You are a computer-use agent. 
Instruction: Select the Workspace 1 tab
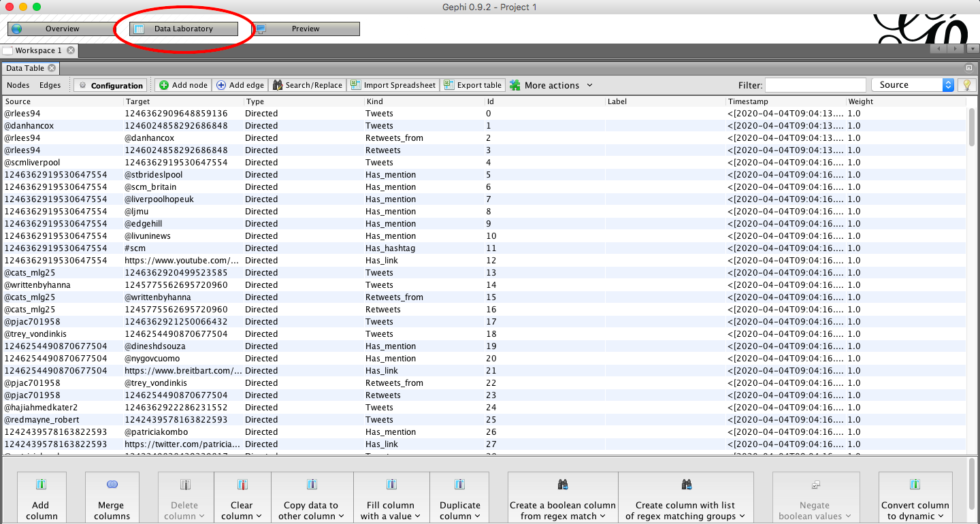click(38, 50)
